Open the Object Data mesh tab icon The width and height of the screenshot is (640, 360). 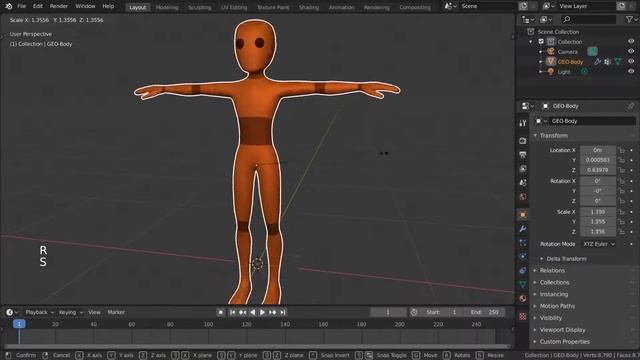pyautogui.click(x=523, y=284)
